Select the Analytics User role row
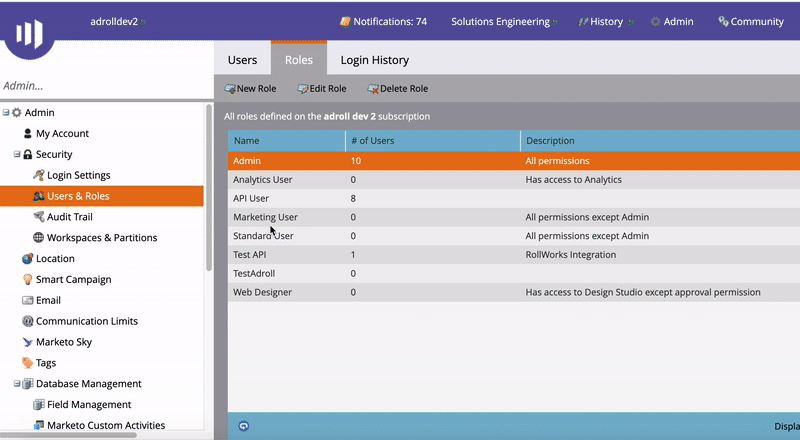 (x=514, y=180)
